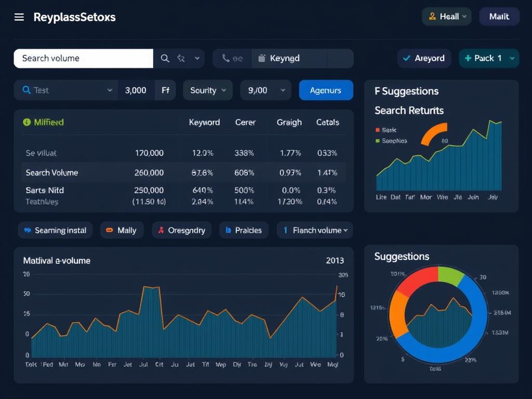Click the search magnifier icon beside Search volume
This screenshot has width=532, height=399.
pos(165,58)
